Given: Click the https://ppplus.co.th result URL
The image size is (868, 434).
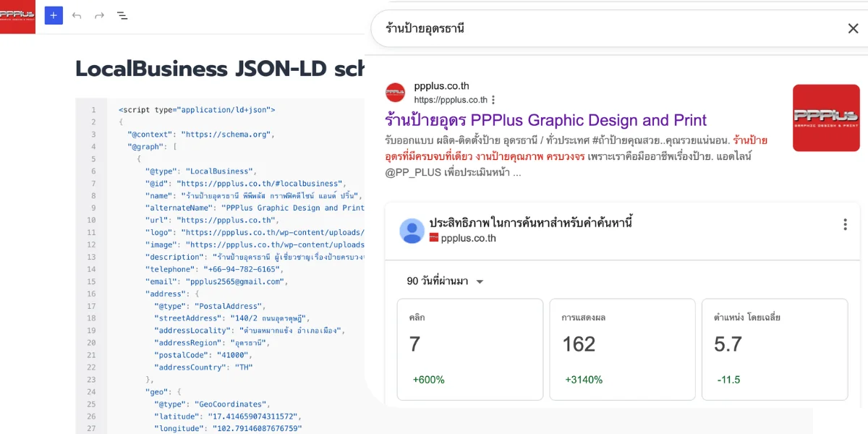Looking at the screenshot, I should [x=451, y=100].
